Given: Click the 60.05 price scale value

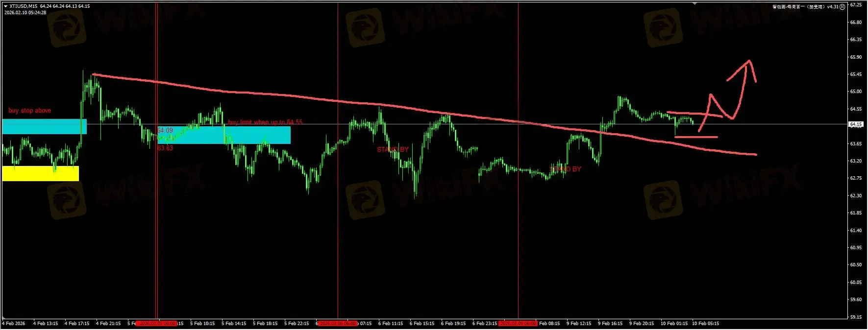Looking at the screenshot, I should pyautogui.click(x=856, y=283).
